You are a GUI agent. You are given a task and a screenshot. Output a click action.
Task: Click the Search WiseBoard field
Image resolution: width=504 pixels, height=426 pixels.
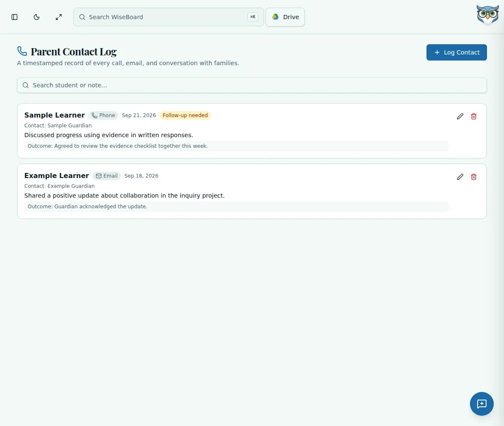pos(169,17)
